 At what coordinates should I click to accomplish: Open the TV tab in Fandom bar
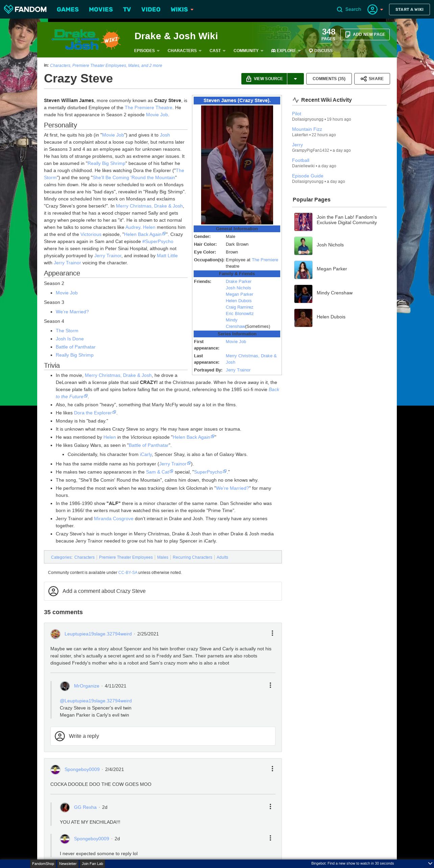(127, 9)
